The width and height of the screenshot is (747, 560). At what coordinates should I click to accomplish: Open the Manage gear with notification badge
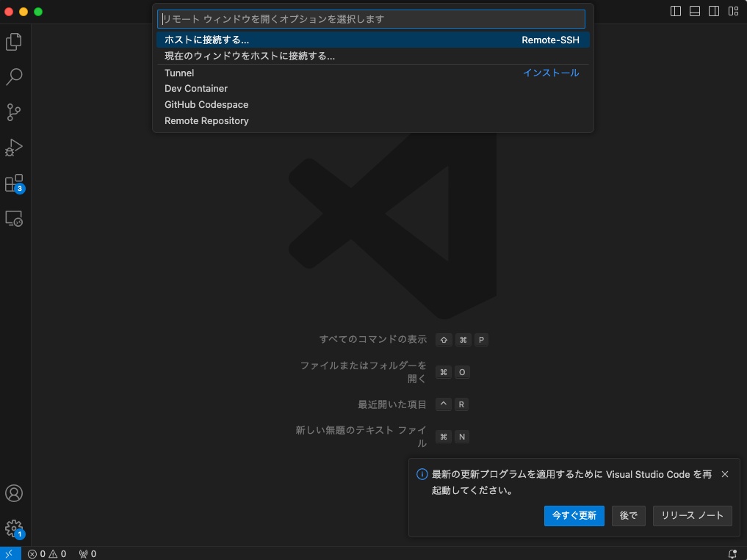(x=13, y=528)
